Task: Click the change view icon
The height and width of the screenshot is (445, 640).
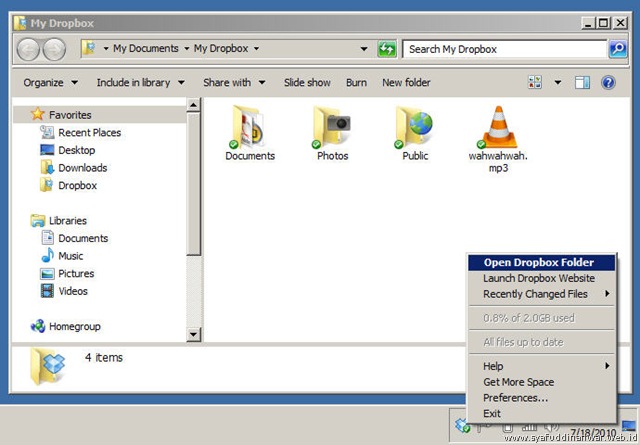Action: coord(535,82)
